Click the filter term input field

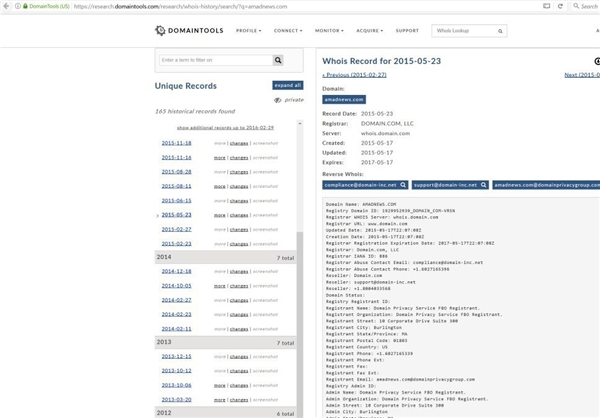coord(216,60)
